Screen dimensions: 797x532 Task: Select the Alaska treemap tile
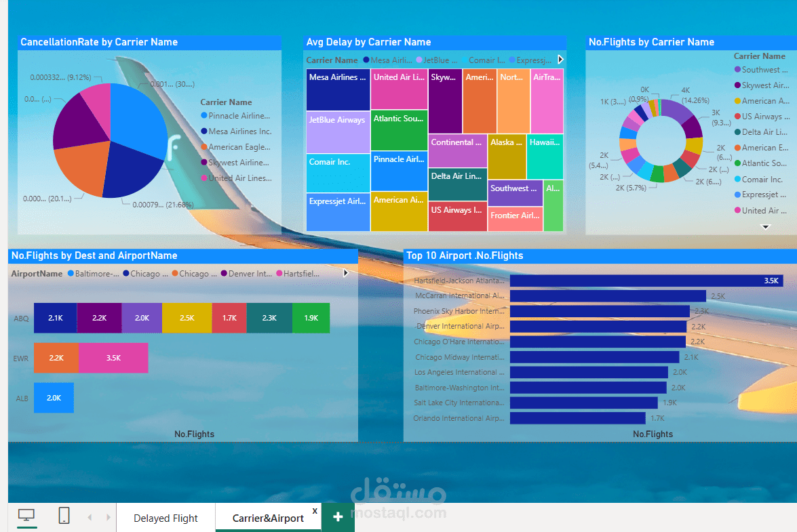click(507, 157)
